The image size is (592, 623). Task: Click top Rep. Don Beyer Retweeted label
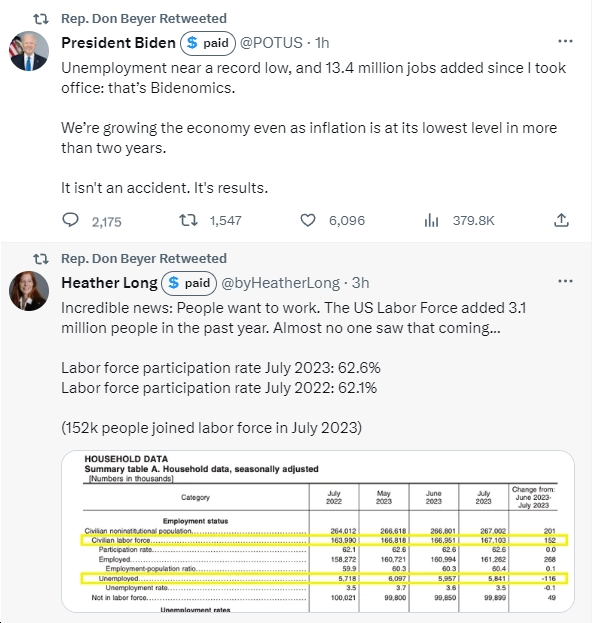144,18
